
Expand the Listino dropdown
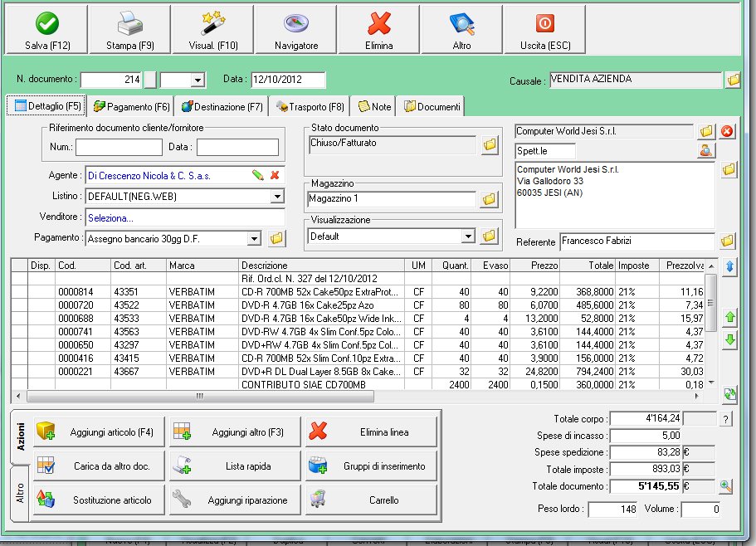coord(277,197)
